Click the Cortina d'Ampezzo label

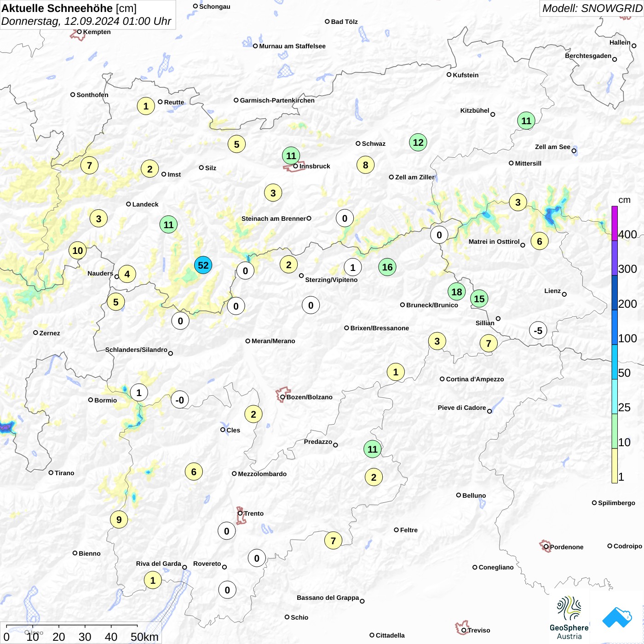tap(475, 379)
